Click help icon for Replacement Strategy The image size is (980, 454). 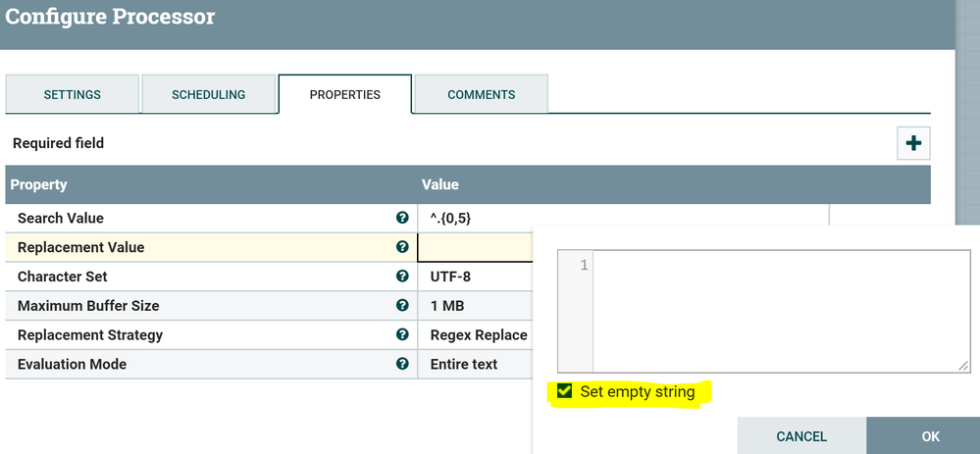pos(402,334)
